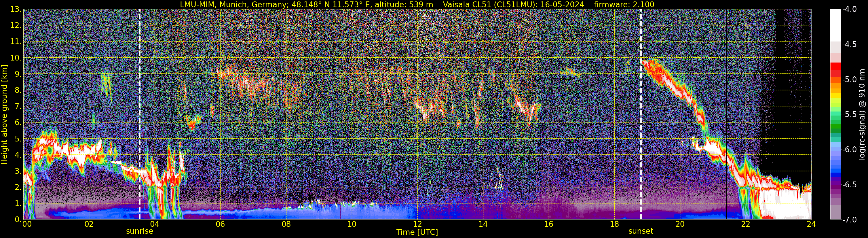Click the '-5.5' colorbar label
This screenshot has height=238, width=868.
(x=849, y=115)
